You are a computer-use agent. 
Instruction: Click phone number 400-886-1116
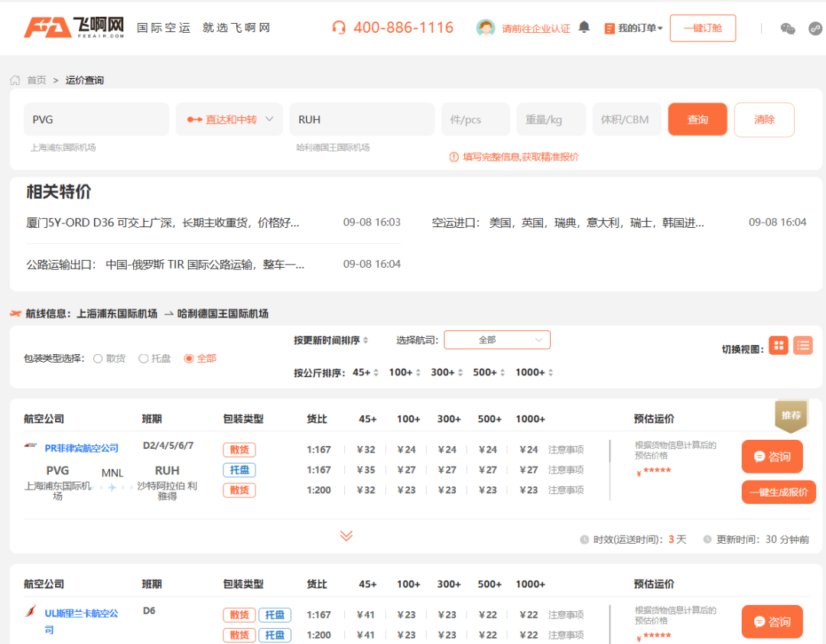[x=403, y=28]
